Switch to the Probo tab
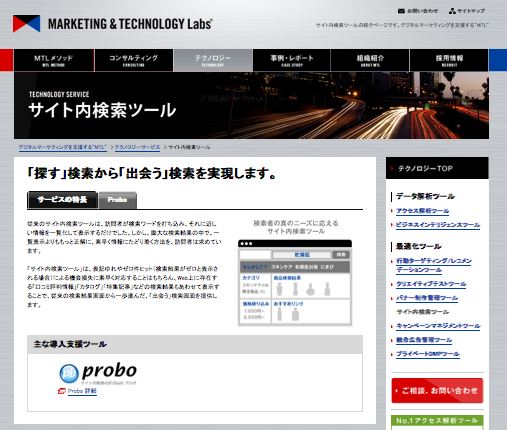This screenshot has height=430, width=507. pos(117,200)
